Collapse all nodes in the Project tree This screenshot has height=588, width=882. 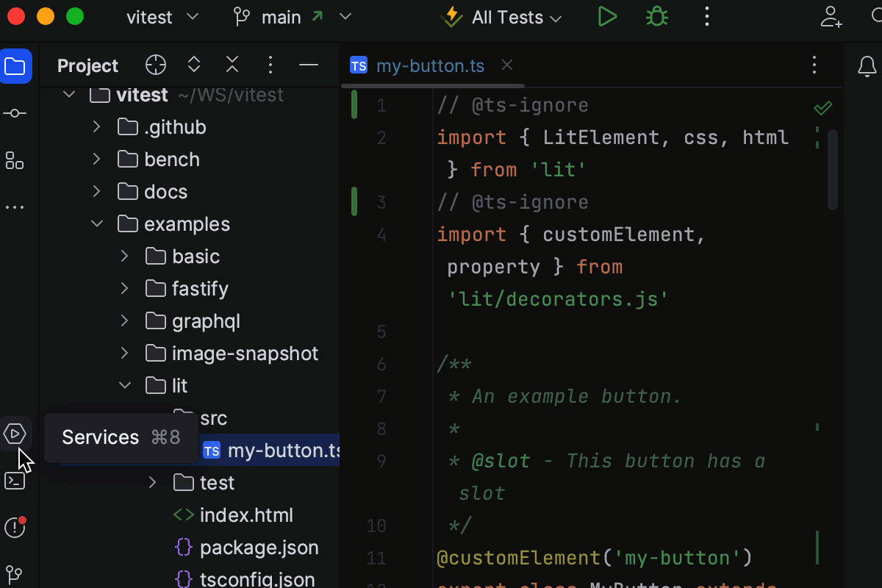(232, 65)
